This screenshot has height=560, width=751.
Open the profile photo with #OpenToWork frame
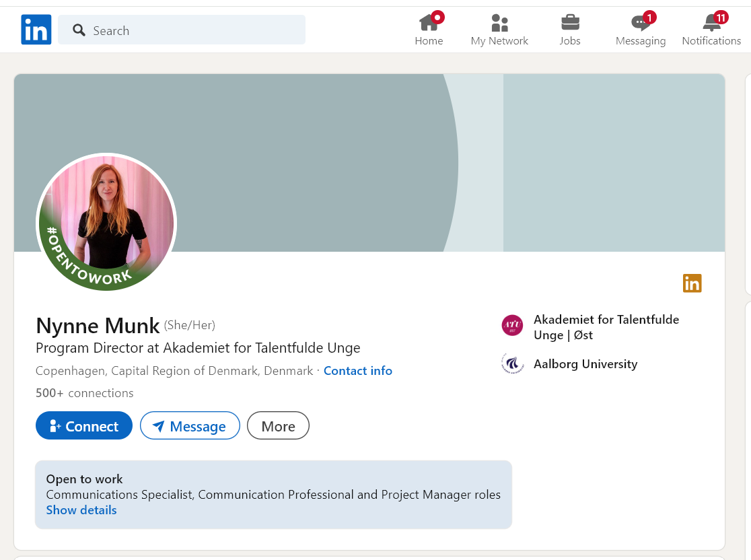106,223
